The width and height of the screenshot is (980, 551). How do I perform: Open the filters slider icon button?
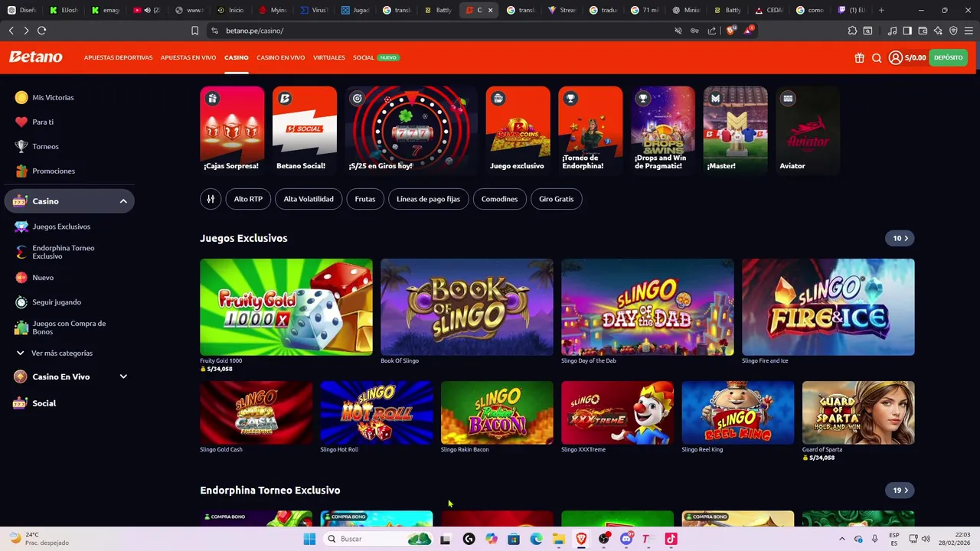tap(211, 199)
